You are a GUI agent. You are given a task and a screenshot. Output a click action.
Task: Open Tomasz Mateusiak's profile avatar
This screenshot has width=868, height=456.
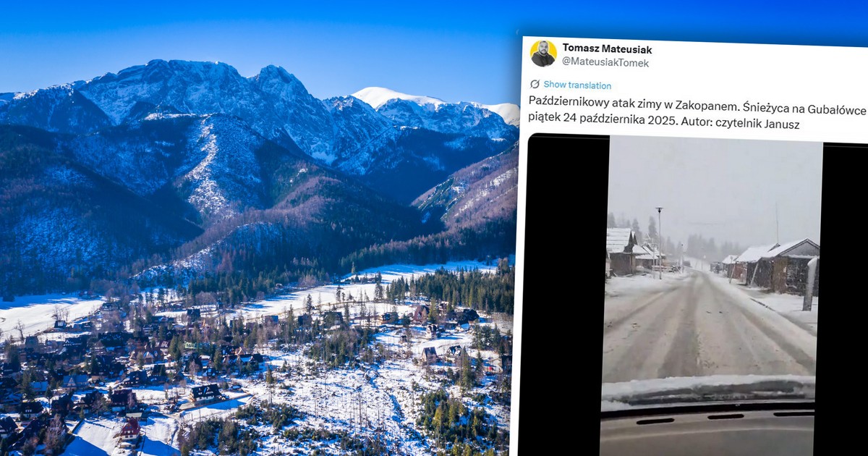(543, 54)
